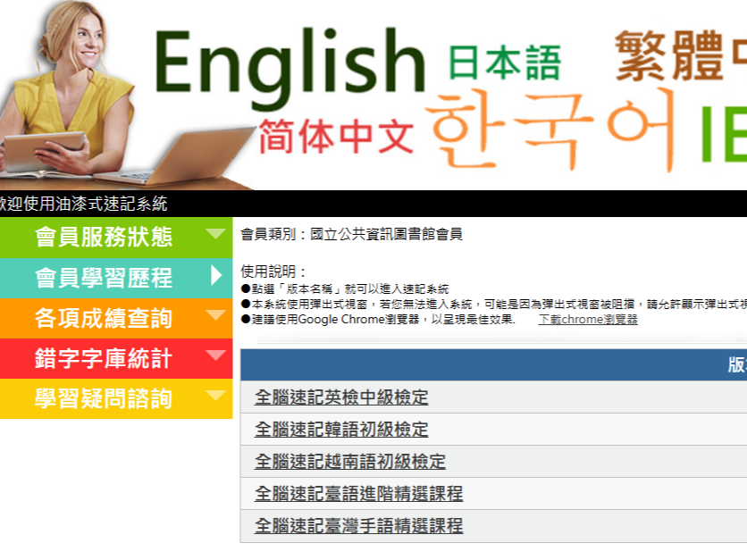Expand the arrow beside 各項成績查詢
The image size is (747, 560).
pyautogui.click(x=216, y=314)
